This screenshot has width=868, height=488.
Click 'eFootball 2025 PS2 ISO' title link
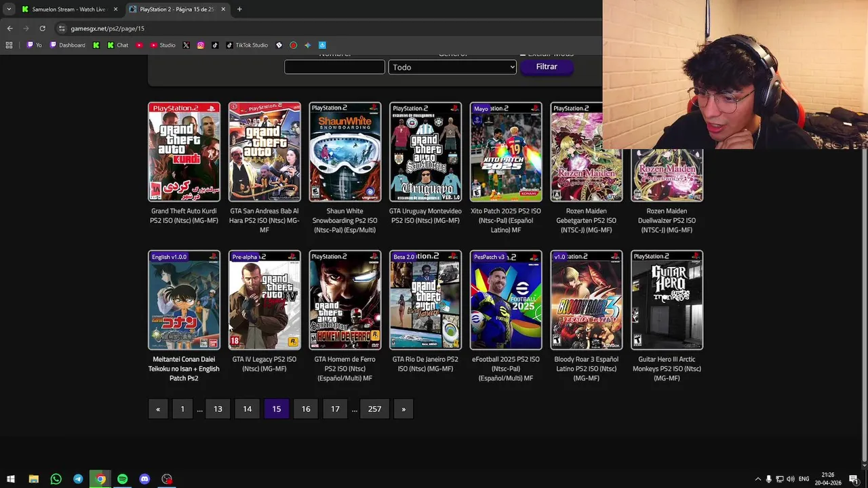[506, 369]
